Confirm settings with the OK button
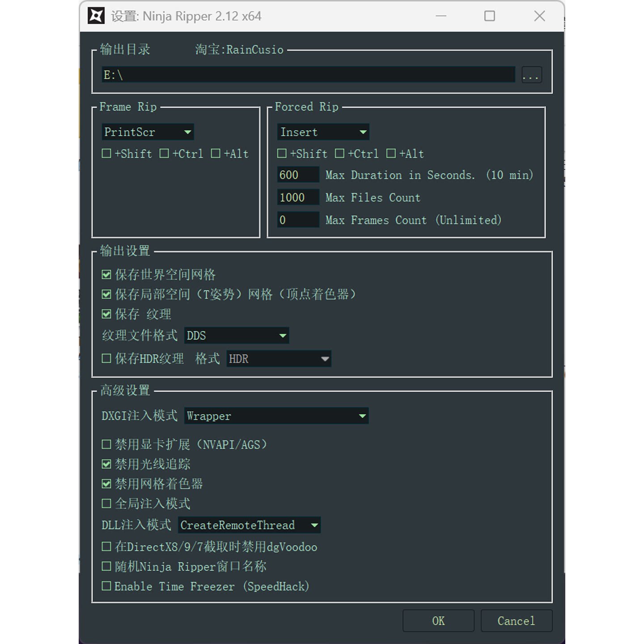This screenshot has width=644, height=644. tap(438, 621)
